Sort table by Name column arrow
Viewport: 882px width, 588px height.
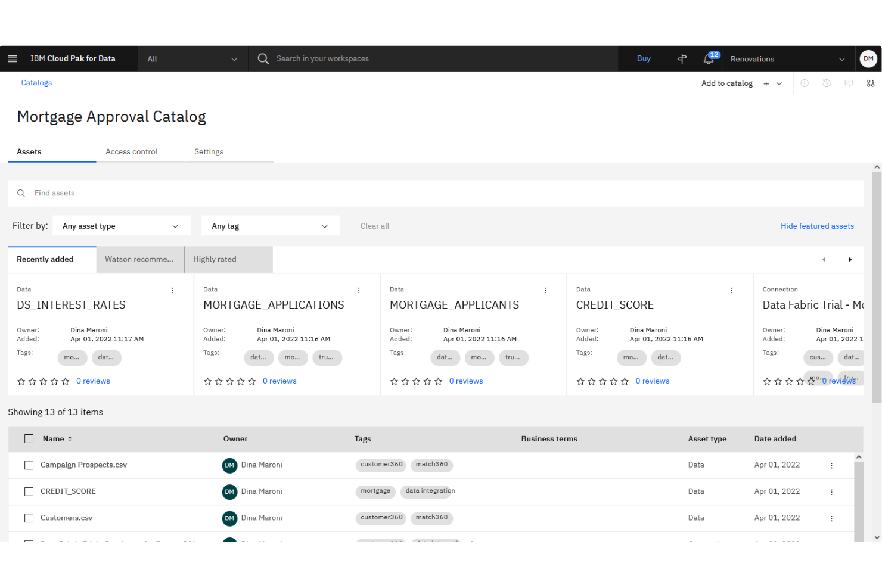tap(70, 439)
